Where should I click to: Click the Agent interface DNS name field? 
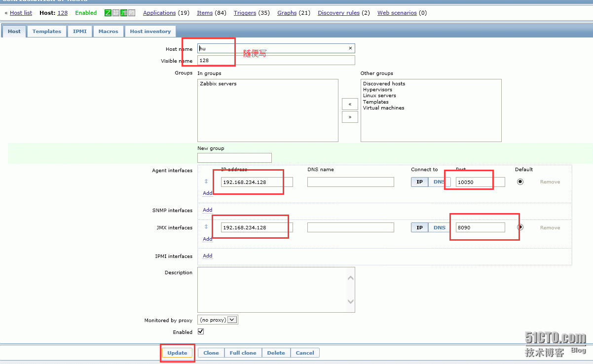pos(351,182)
